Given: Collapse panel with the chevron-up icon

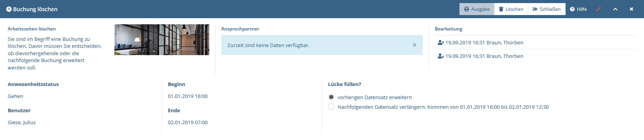Looking at the screenshot, I should tap(615, 9).
